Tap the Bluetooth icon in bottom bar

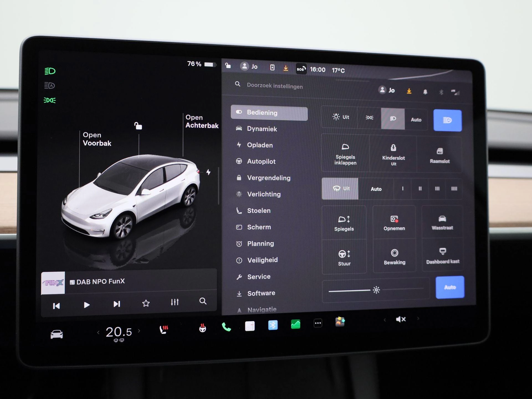pyautogui.click(x=273, y=325)
